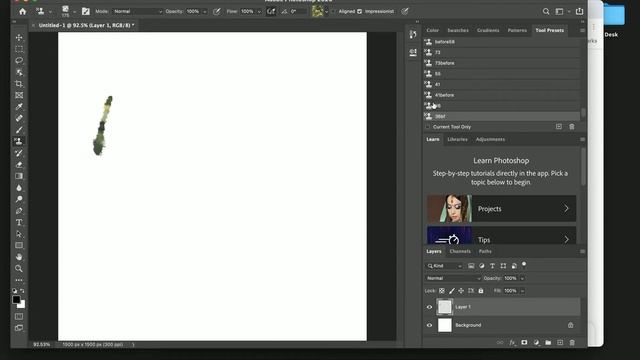Select the Brush tool

[x=19, y=130]
